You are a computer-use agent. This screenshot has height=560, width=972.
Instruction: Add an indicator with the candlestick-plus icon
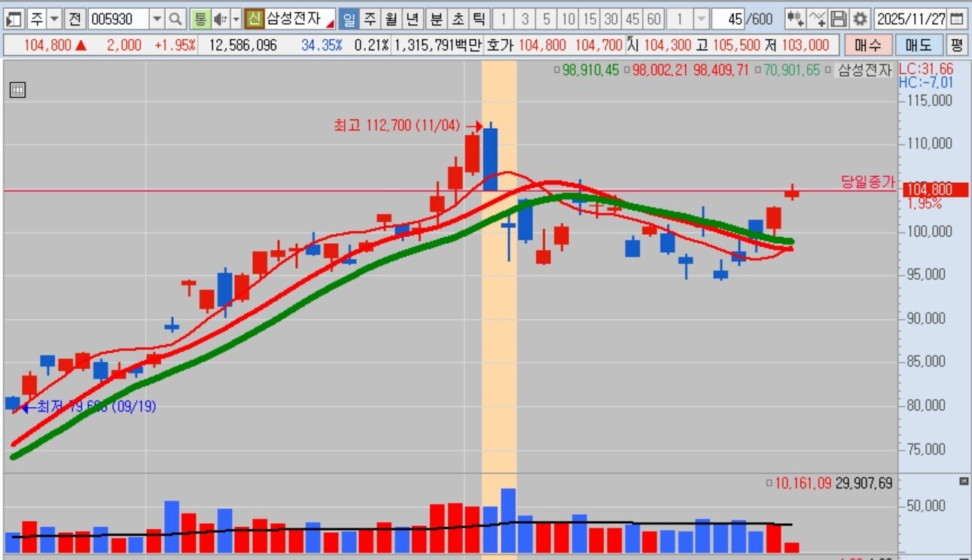[794, 19]
